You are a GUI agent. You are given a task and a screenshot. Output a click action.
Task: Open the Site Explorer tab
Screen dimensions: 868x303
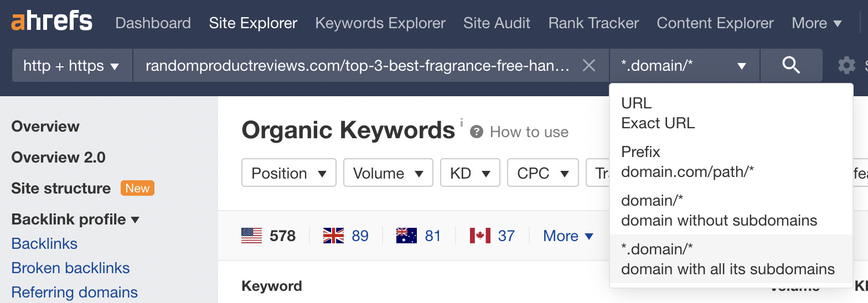click(253, 23)
